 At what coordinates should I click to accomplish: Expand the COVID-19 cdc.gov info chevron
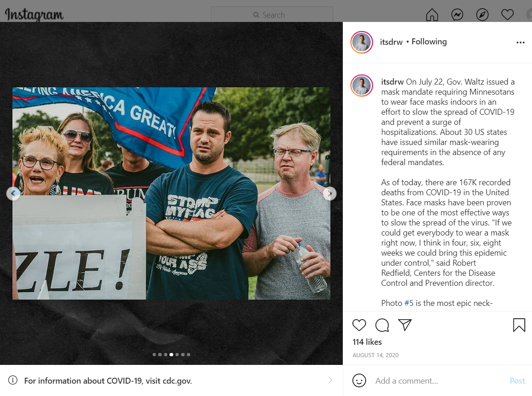(x=330, y=380)
